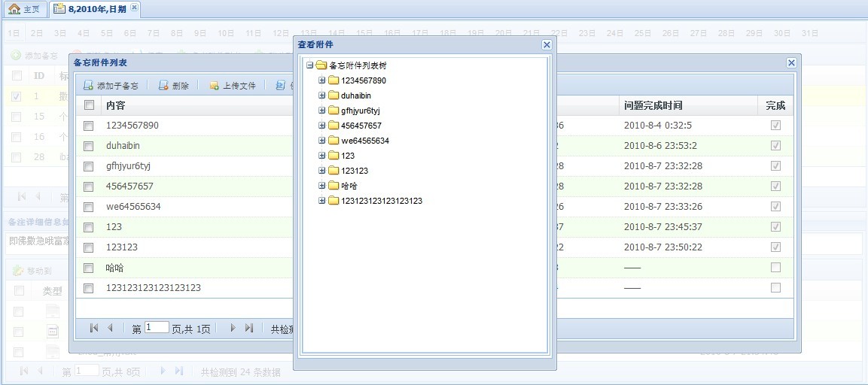
Task: Switch to the 主页 tab
Action: tap(24, 9)
